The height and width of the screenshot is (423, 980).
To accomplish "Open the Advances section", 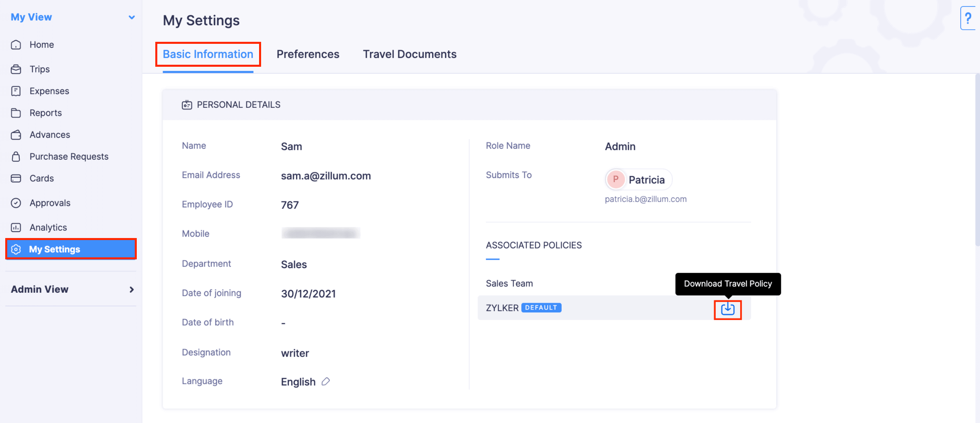I will (49, 134).
